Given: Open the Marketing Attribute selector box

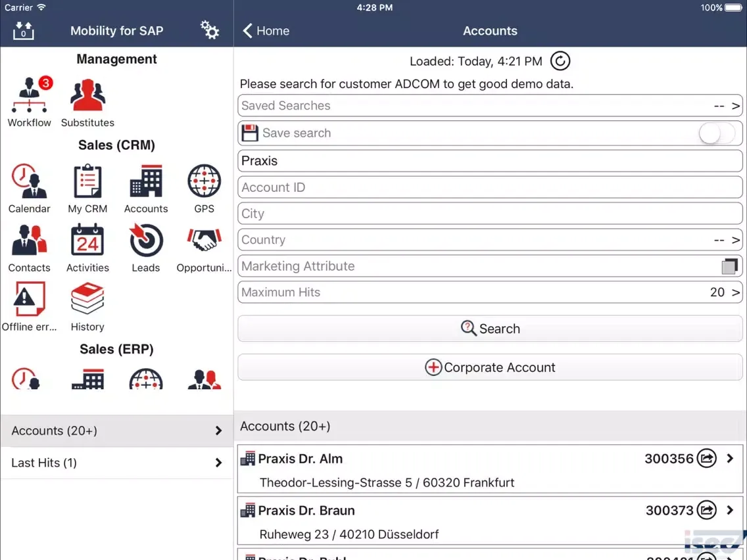Looking at the screenshot, I should (729, 266).
